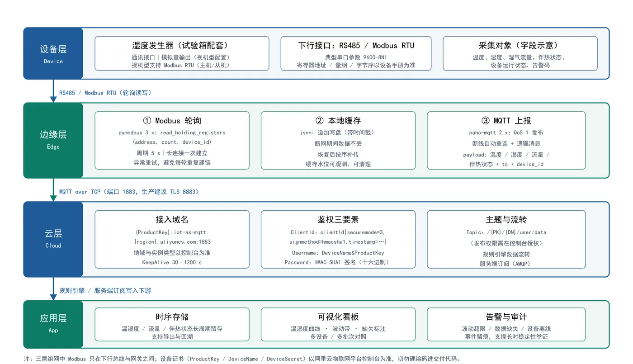Click the text 视机型支持 Modbus RTU（主机/从机）

click(x=182, y=65)
